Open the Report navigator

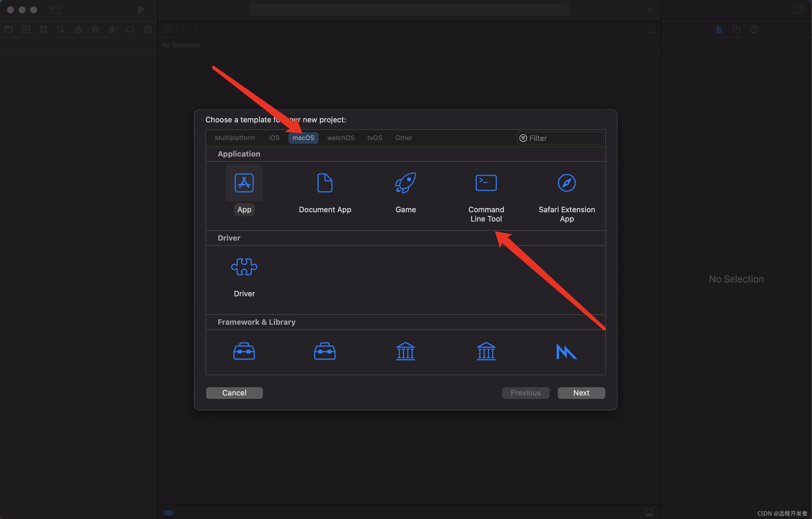(148, 29)
